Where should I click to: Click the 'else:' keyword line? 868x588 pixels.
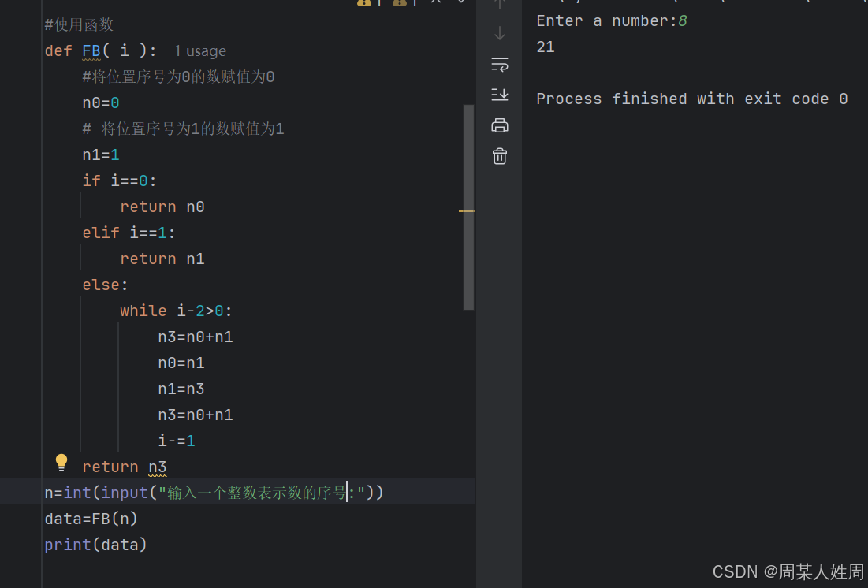105,285
